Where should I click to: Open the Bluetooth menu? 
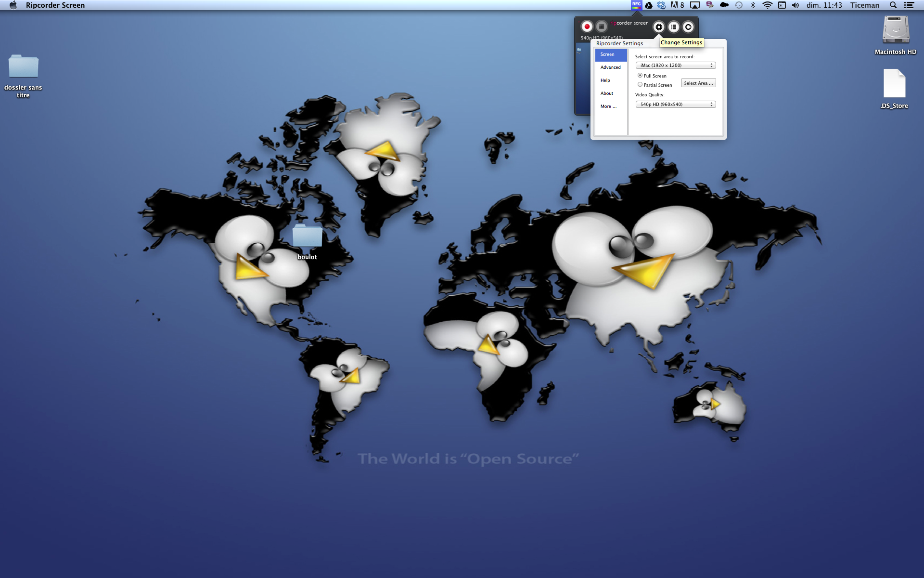(x=753, y=5)
